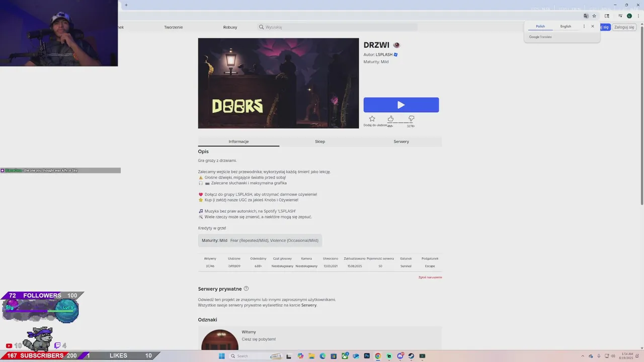Image resolution: width=644 pixels, height=362 pixels.
Task: Switch to the Serwery tab
Action: (401, 141)
